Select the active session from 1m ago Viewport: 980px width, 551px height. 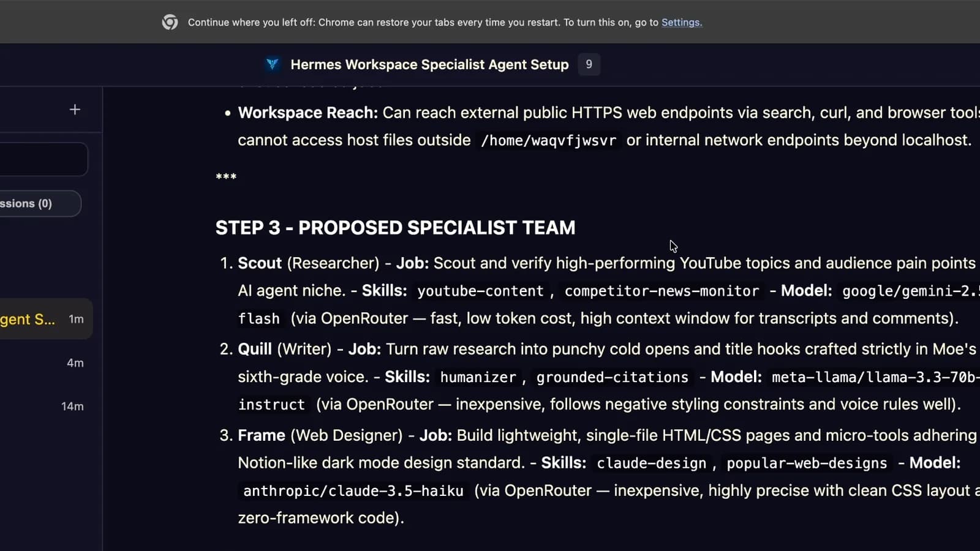pos(46,319)
